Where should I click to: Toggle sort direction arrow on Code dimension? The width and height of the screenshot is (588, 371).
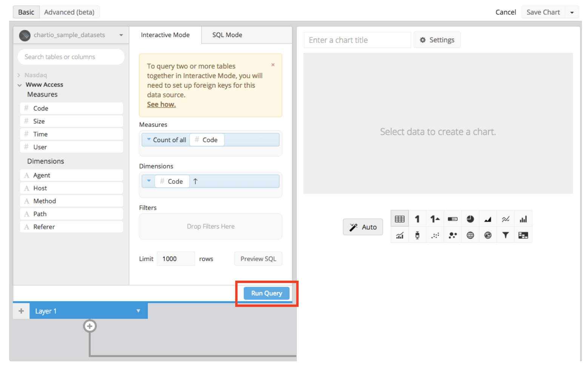pos(195,181)
